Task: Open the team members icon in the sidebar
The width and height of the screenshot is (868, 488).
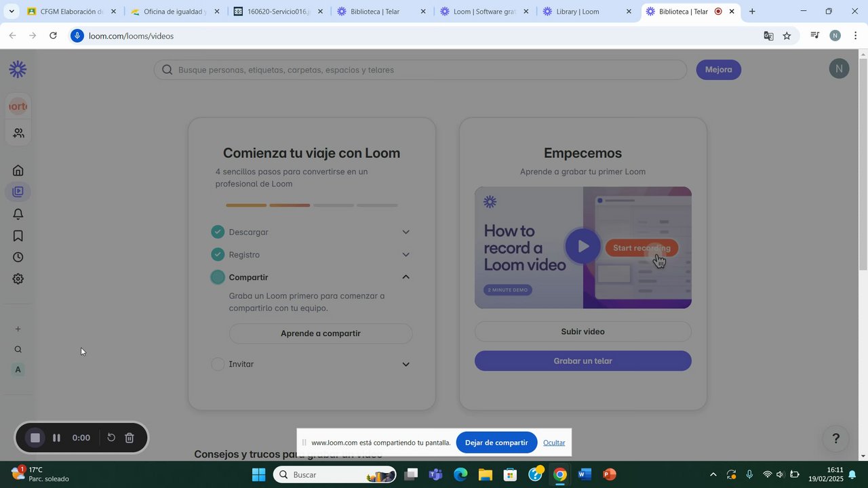Action: coord(18,134)
